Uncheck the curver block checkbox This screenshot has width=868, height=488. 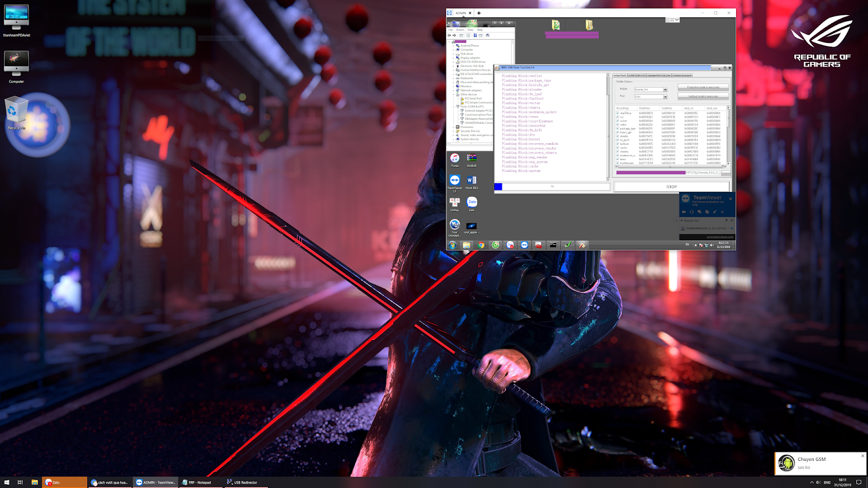tap(617, 121)
